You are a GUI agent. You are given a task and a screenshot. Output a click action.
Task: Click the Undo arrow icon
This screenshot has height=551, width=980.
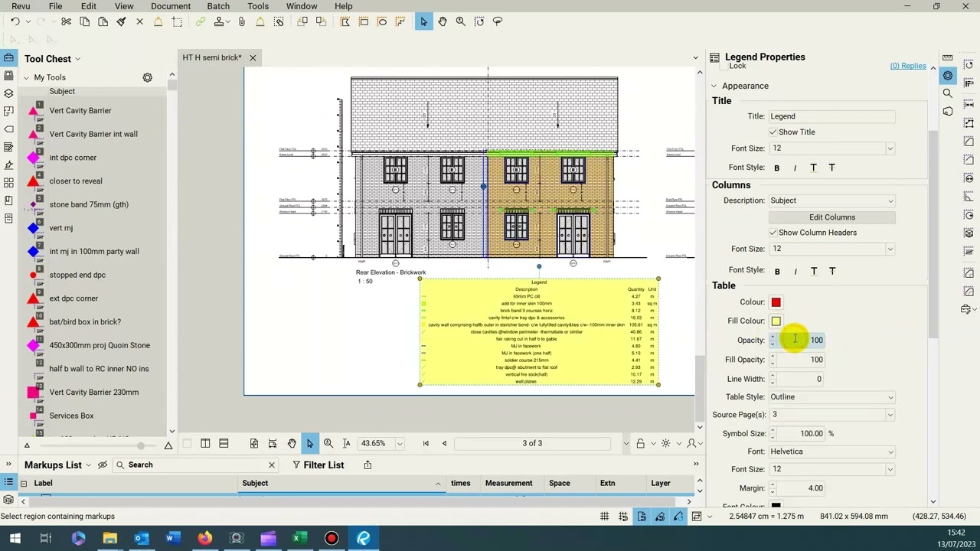click(15, 22)
